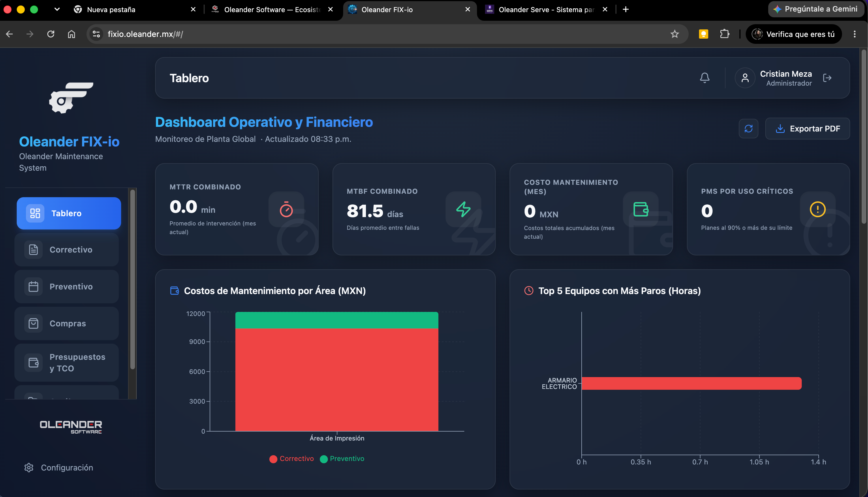View site information icon in address bar

click(x=96, y=34)
